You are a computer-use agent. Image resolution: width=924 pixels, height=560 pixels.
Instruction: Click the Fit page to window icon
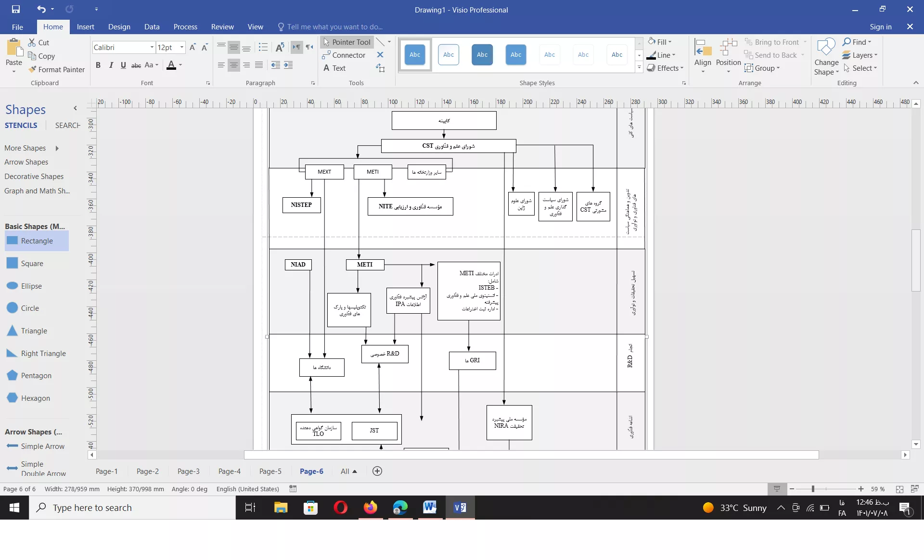tap(899, 489)
